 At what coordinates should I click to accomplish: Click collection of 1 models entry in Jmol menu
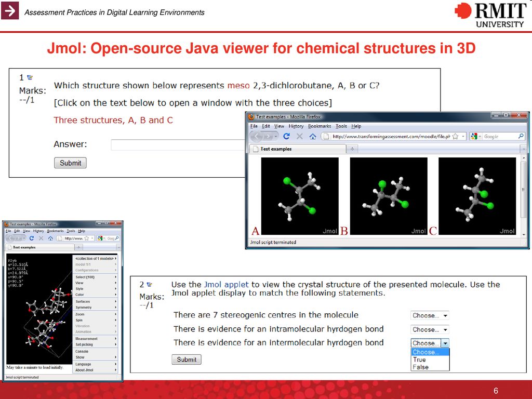pyautogui.click(x=96, y=259)
